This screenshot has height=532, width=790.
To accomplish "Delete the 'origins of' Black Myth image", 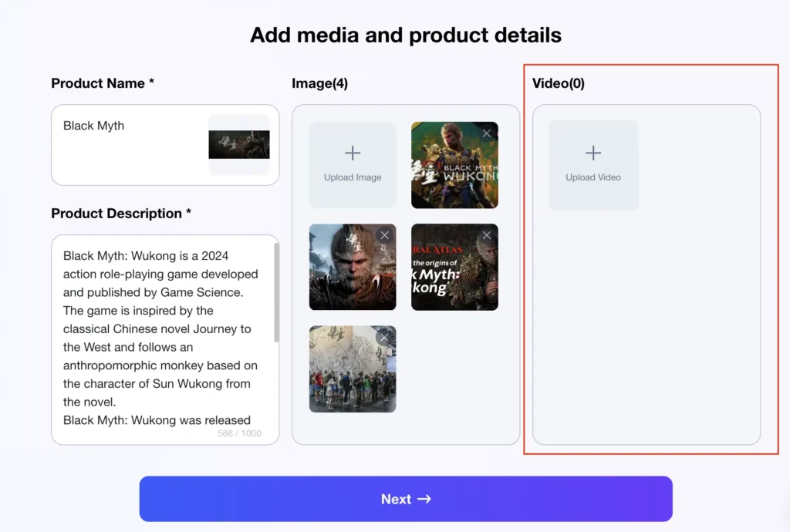I will pyautogui.click(x=487, y=235).
